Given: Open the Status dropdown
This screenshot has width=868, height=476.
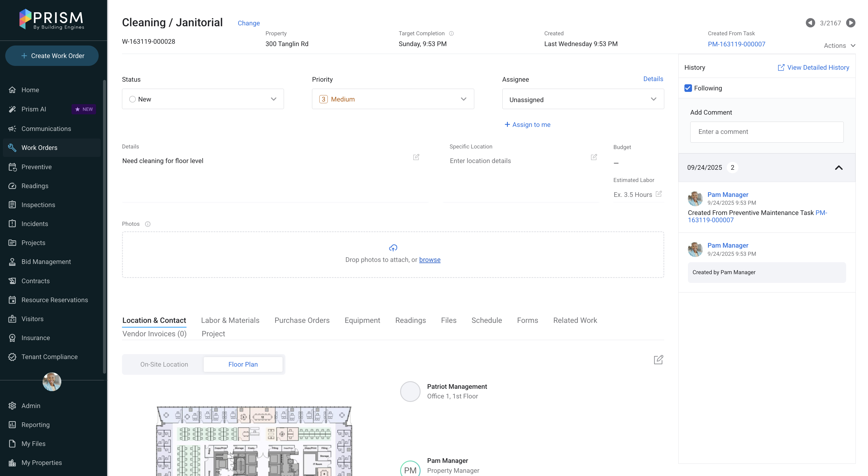Looking at the screenshot, I should coord(203,99).
